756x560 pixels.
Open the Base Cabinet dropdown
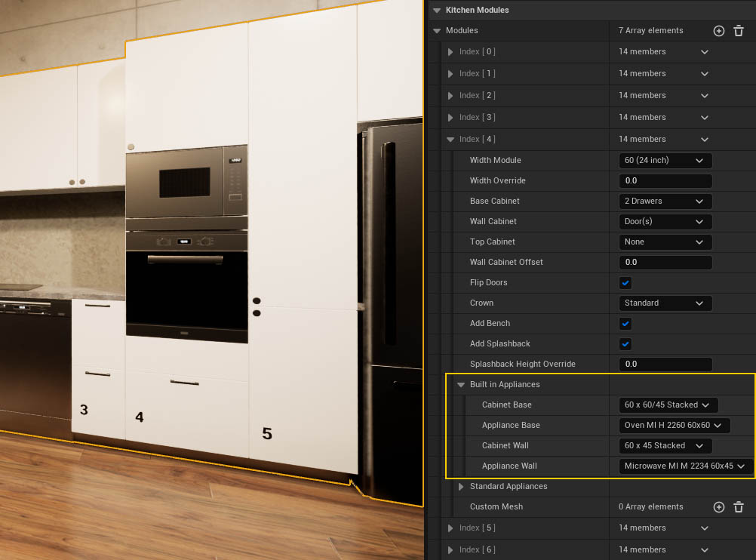tap(665, 202)
